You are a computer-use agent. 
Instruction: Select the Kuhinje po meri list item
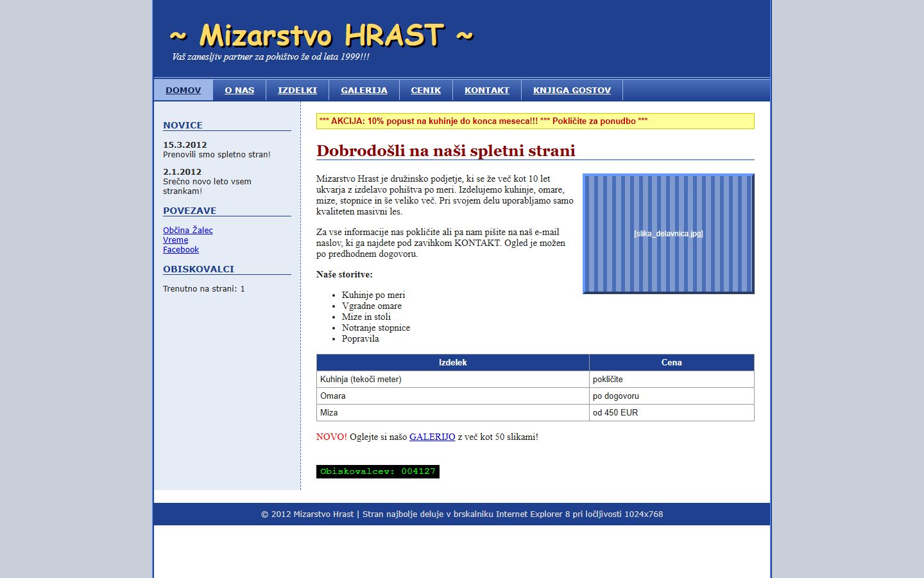[x=373, y=295]
